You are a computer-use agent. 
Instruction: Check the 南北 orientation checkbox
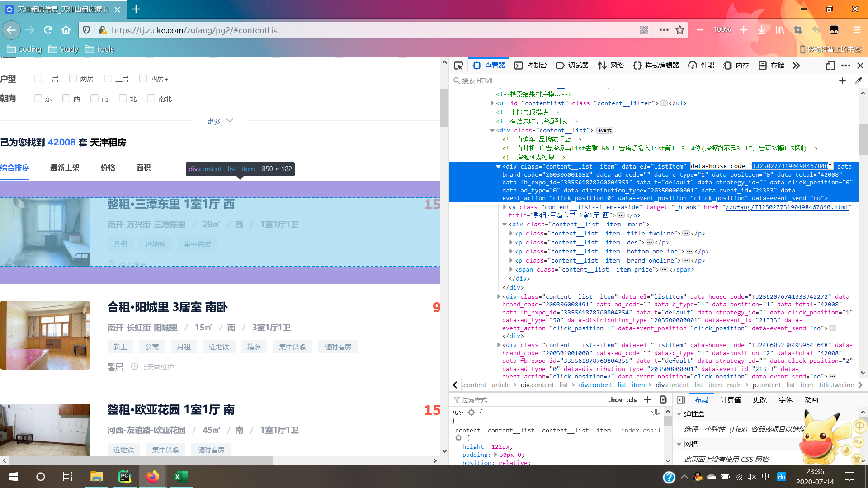click(151, 99)
